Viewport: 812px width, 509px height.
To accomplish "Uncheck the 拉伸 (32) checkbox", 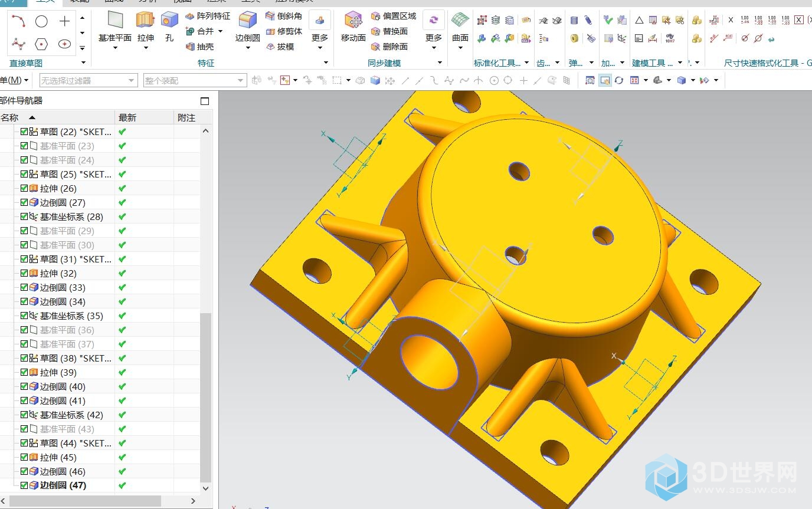I will pos(24,273).
